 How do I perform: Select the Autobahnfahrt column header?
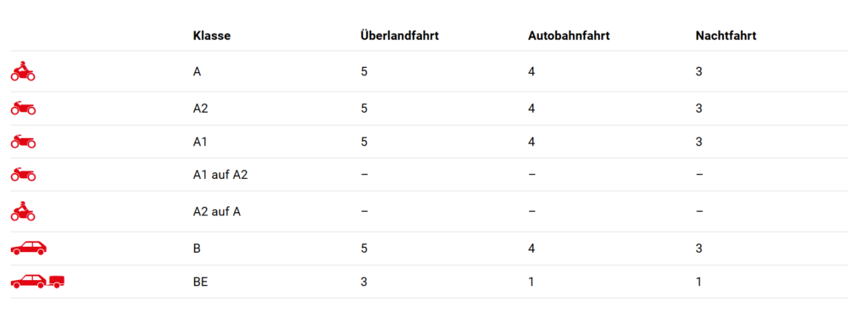pyautogui.click(x=569, y=36)
